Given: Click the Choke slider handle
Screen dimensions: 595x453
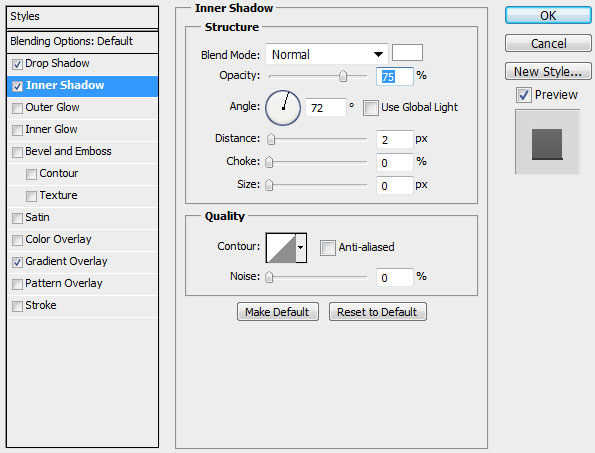Looking at the screenshot, I should pos(269,162).
